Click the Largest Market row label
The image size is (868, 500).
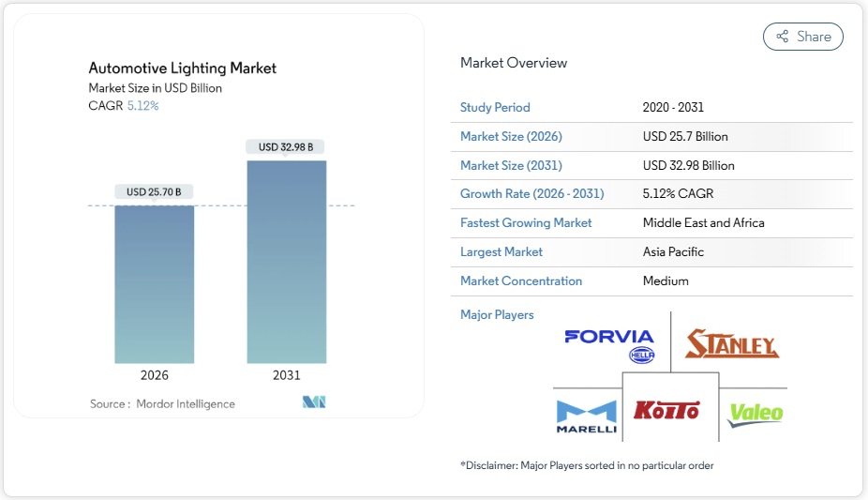point(501,252)
